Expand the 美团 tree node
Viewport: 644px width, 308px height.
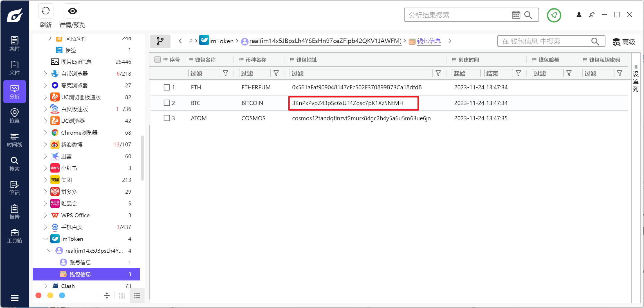click(46, 180)
